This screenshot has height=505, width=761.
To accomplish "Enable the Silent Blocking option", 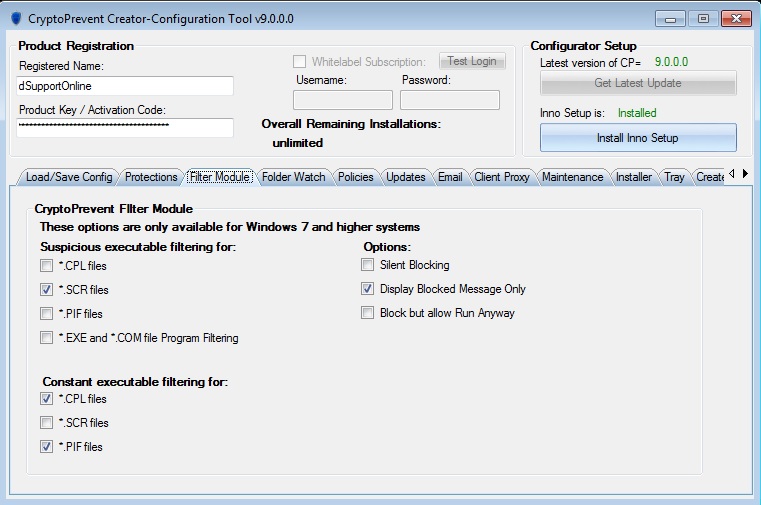I will tap(367, 265).
